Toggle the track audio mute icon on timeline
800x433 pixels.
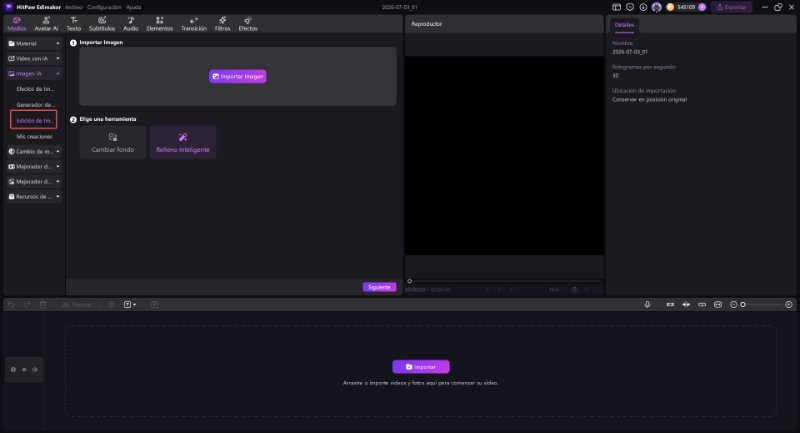pos(35,369)
